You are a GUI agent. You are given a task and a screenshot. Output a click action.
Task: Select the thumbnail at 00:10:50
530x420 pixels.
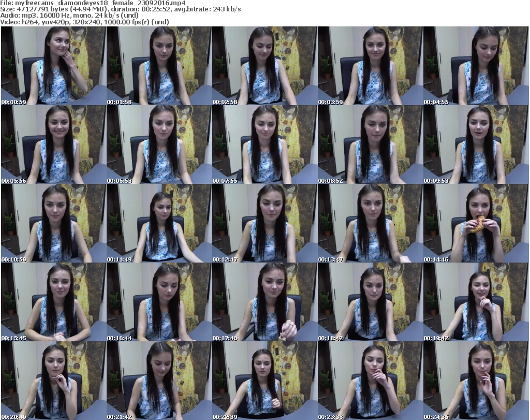53,223
